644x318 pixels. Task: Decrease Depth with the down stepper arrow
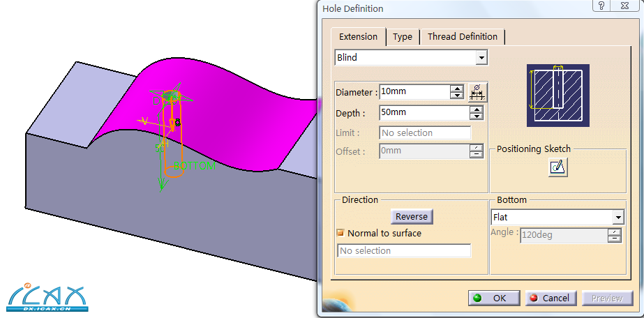point(476,116)
